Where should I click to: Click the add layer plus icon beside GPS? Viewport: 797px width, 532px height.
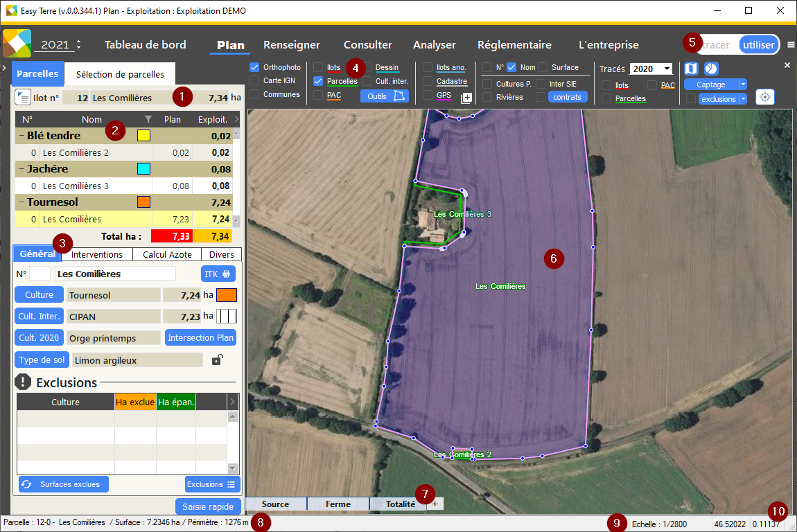(x=466, y=98)
